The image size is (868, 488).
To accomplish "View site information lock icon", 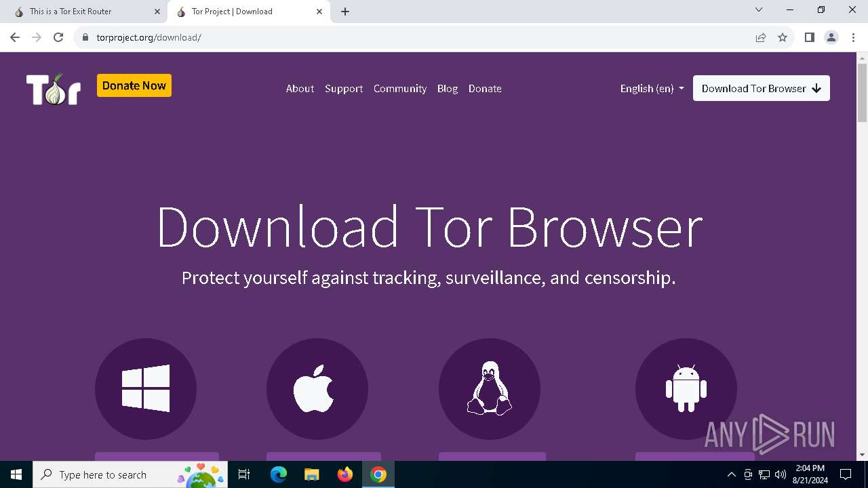I will click(85, 37).
